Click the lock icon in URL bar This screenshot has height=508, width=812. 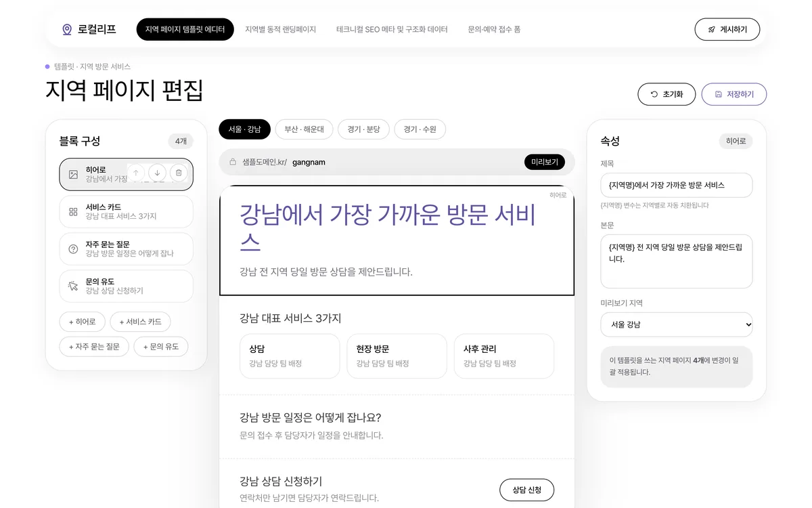tap(233, 162)
